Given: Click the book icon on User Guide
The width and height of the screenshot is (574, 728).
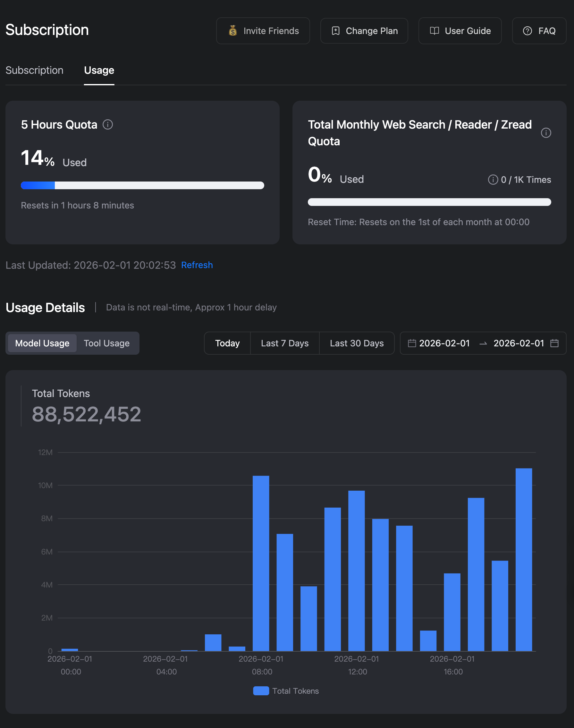Looking at the screenshot, I should click(x=434, y=31).
